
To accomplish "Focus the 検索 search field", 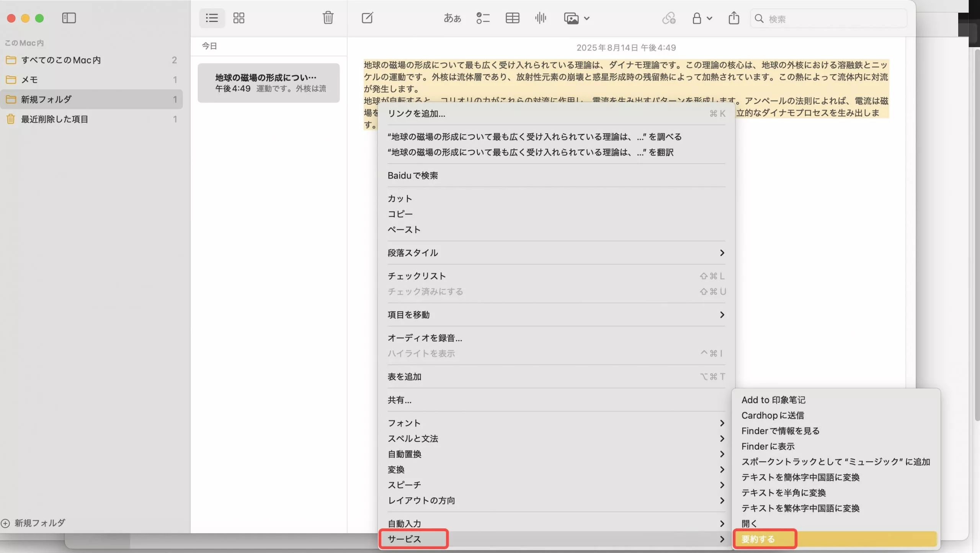I will click(x=828, y=19).
